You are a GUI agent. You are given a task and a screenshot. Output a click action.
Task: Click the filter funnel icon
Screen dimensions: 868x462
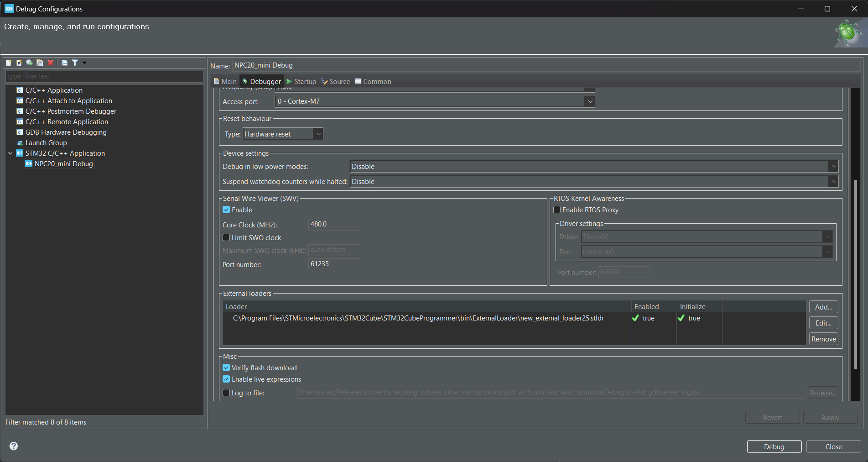pos(75,63)
